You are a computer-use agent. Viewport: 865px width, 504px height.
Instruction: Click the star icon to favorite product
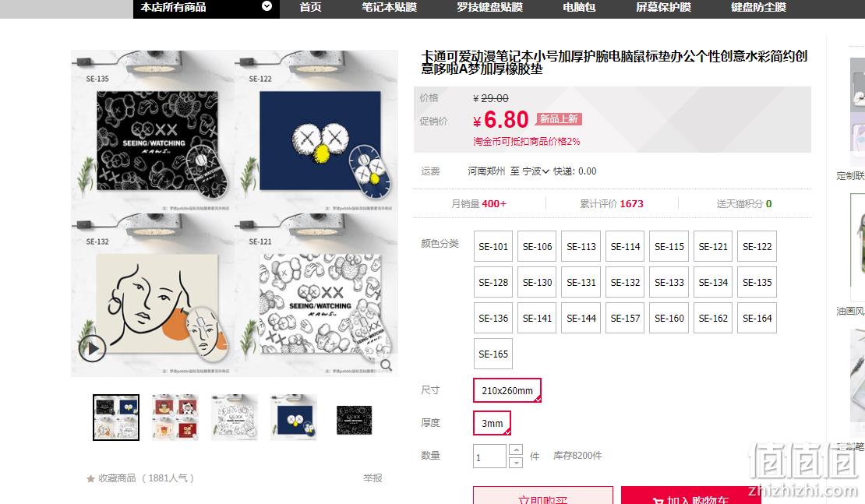point(90,478)
